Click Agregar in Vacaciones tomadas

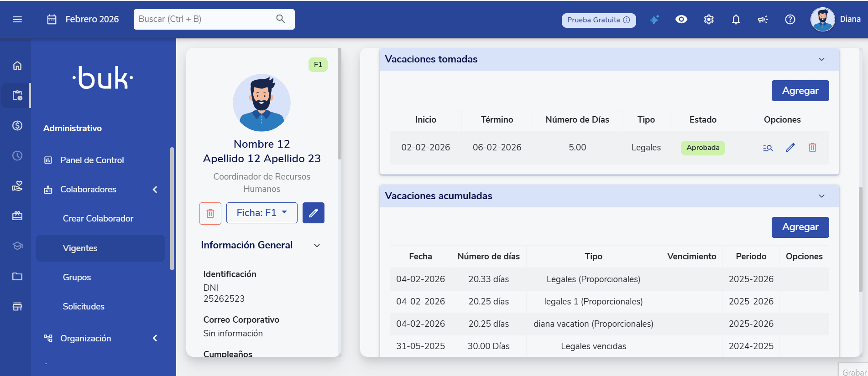[x=800, y=91]
